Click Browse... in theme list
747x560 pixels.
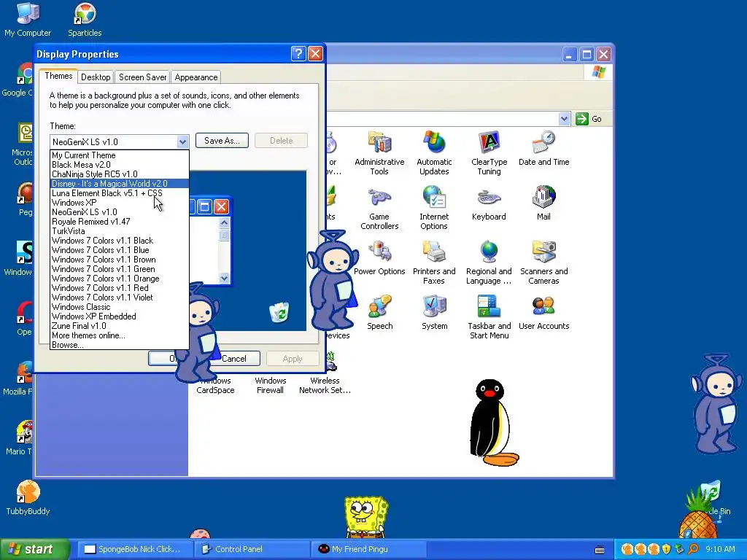(119, 345)
